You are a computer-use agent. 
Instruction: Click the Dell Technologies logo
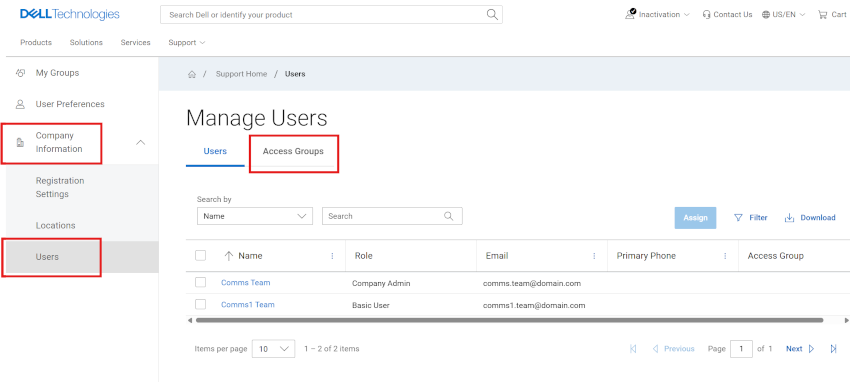point(69,15)
